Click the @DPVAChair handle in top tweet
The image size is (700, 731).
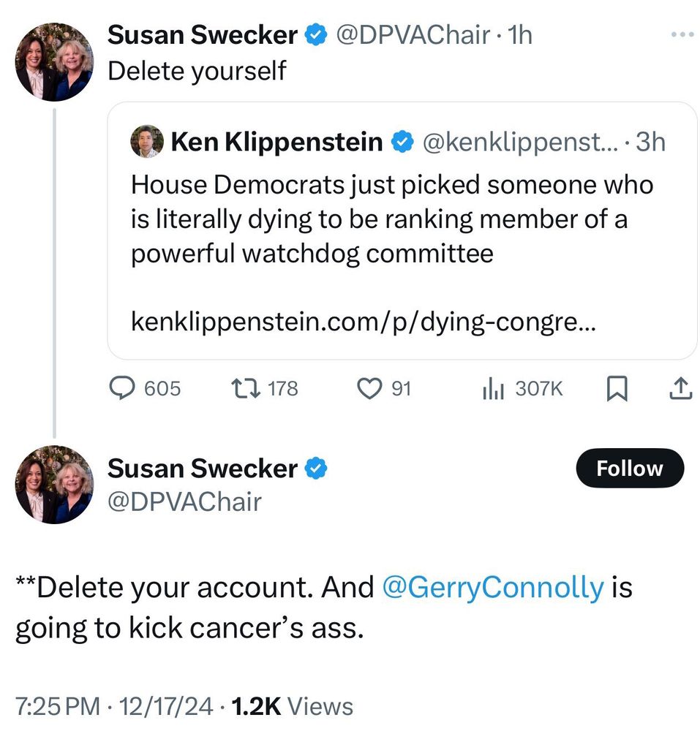point(412,35)
